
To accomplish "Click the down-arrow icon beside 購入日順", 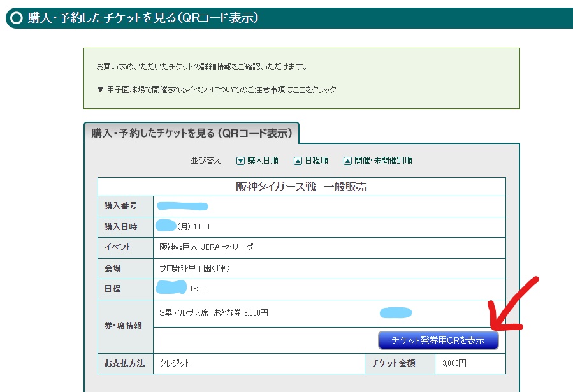I will click(x=240, y=161).
